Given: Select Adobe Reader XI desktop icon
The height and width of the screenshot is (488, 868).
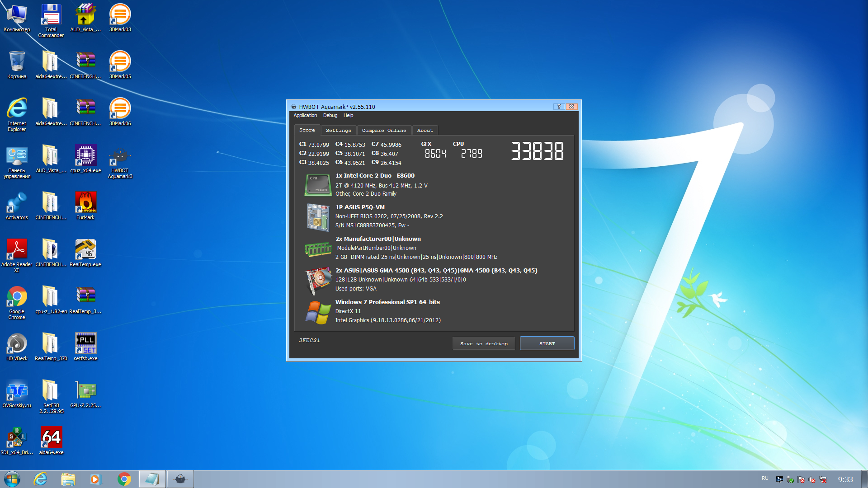Looking at the screenshot, I should pos(17,256).
